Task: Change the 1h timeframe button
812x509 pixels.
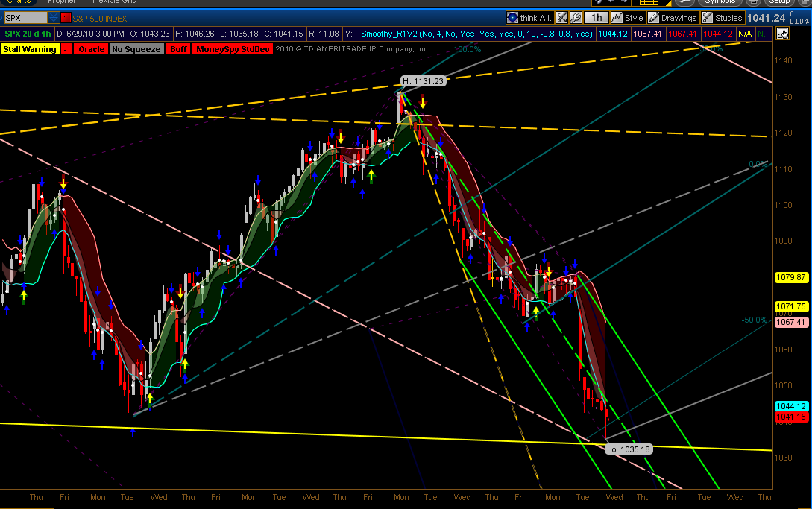Action: (597, 18)
